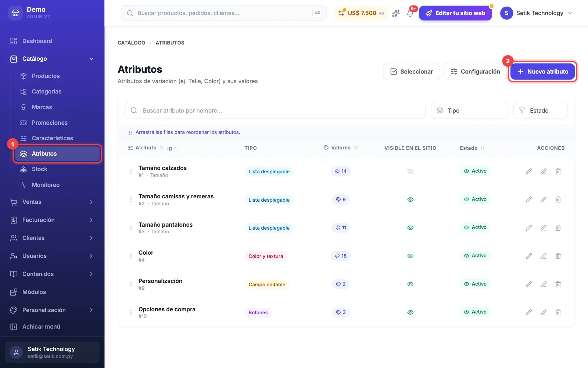Viewport: 588px width, 368px height.
Task: Click Editar tu sitio web button
Action: [x=455, y=13]
